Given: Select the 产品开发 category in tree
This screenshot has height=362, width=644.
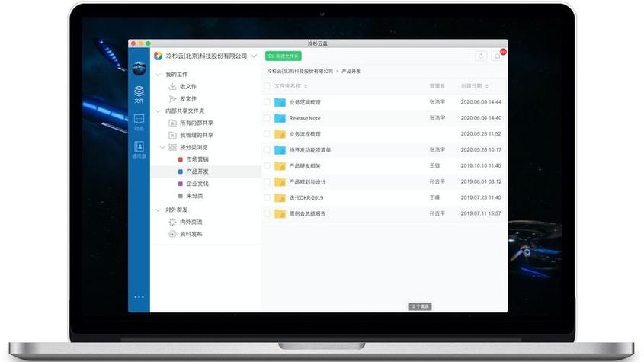Looking at the screenshot, I should (x=207, y=171).
